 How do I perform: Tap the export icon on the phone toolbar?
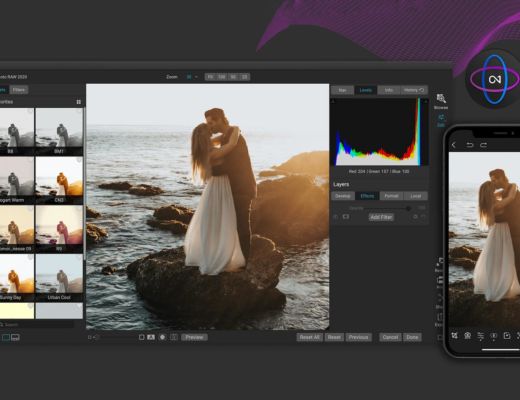pos(507,335)
